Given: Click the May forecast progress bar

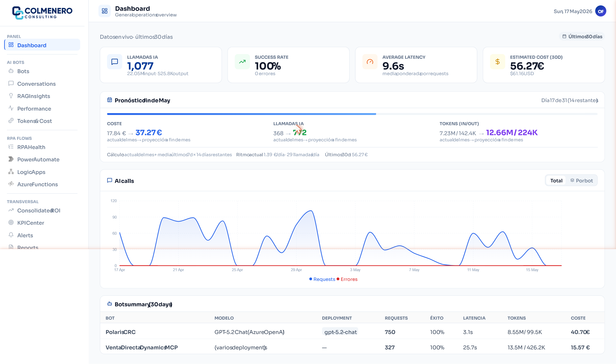Looking at the screenshot, I should (x=352, y=114).
